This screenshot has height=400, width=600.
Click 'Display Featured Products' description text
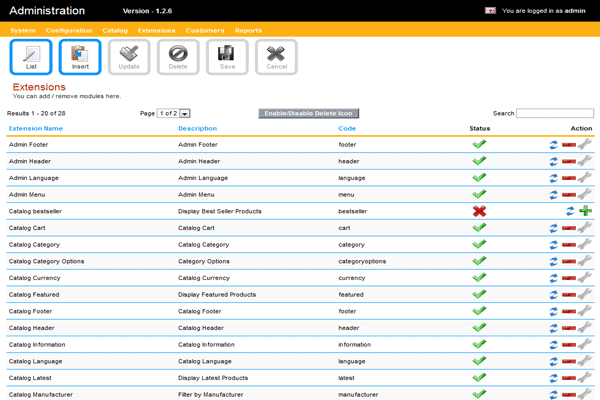tap(217, 295)
